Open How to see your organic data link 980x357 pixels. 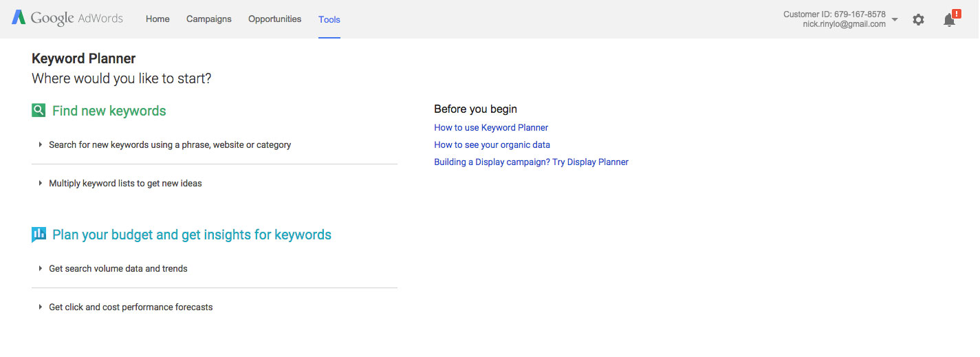492,144
